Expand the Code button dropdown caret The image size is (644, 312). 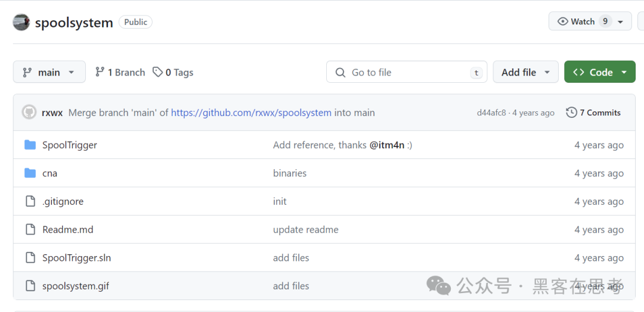point(624,73)
